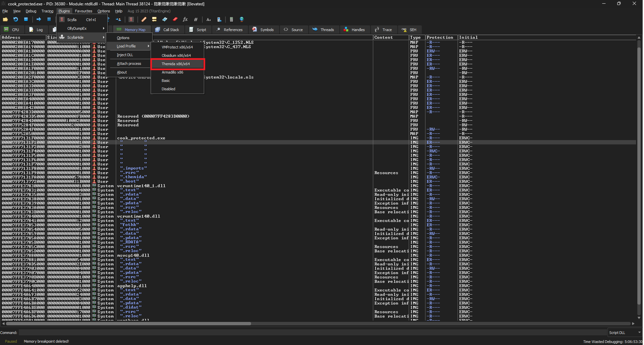Switch to the Log tab
The image size is (644, 345).
[36, 30]
